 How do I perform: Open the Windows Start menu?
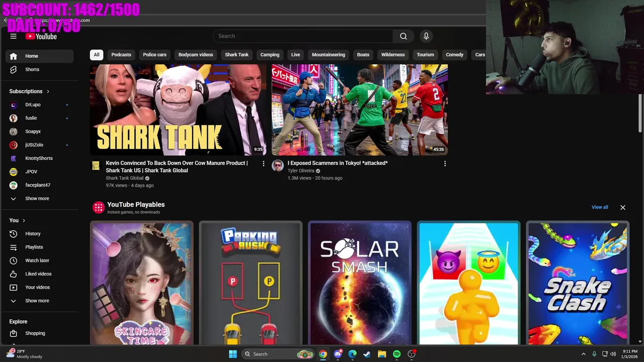click(233, 354)
